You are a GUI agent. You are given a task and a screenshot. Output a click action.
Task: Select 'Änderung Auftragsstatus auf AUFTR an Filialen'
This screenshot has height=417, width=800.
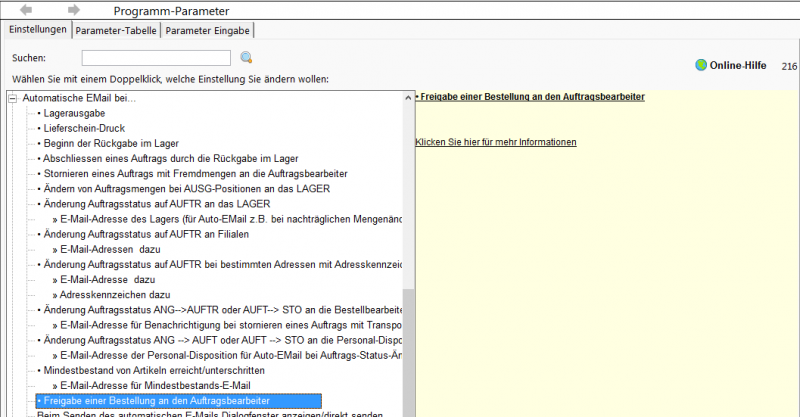[146, 234]
